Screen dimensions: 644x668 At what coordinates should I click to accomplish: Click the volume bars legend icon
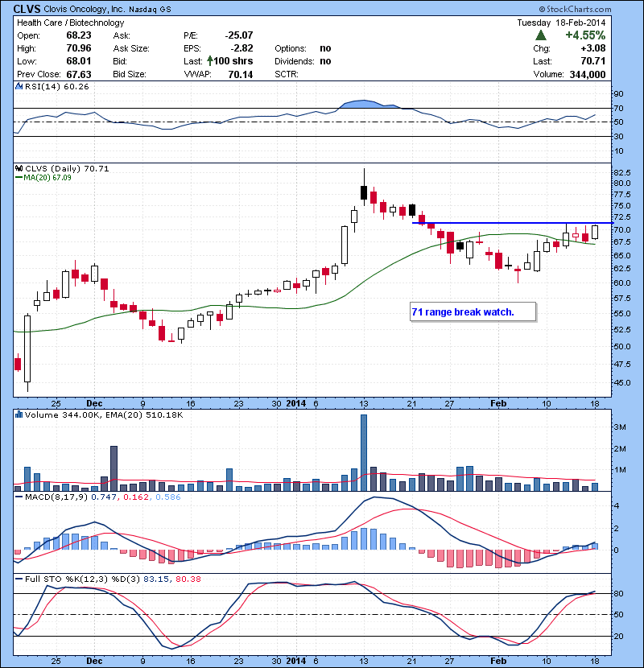pos(19,414)
